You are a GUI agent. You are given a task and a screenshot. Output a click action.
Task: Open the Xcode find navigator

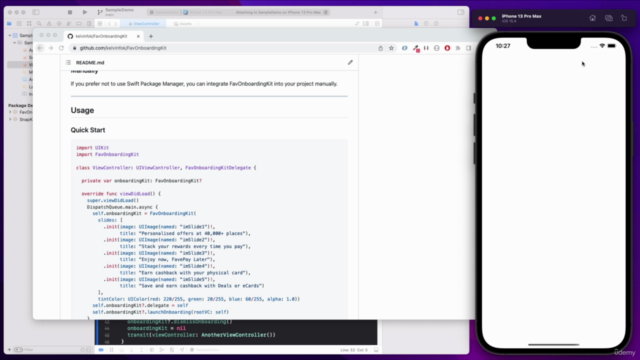(39, 24)
